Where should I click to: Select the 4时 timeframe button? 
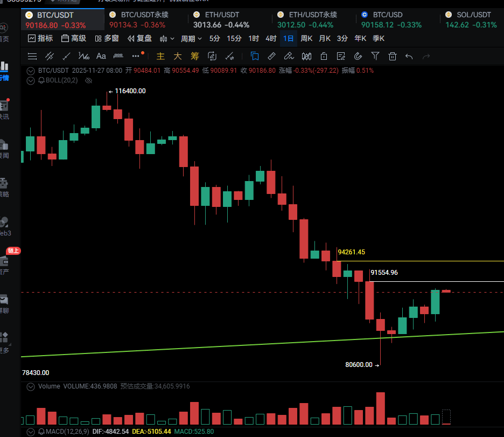pos(271,38)
